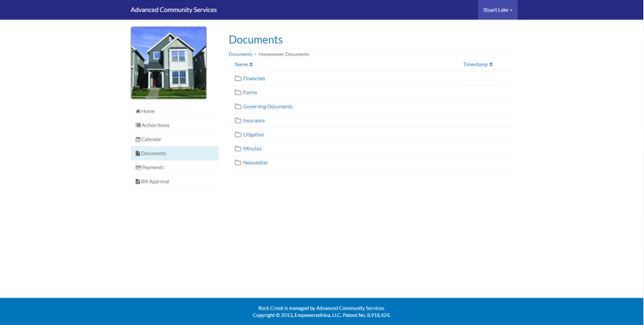Open the Minutes folder link

[252, 149]
